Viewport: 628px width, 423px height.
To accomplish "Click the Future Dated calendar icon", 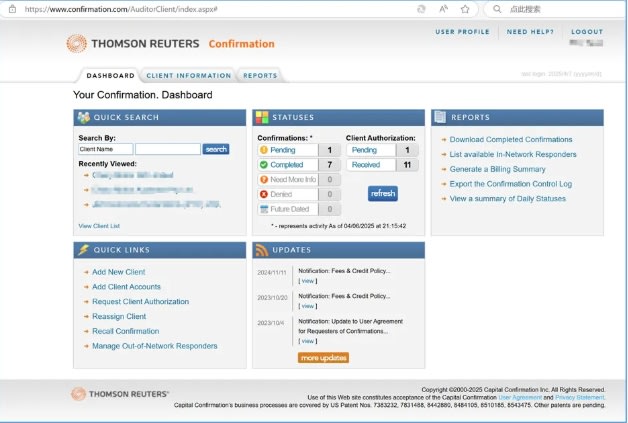I will tap(264, 209).
